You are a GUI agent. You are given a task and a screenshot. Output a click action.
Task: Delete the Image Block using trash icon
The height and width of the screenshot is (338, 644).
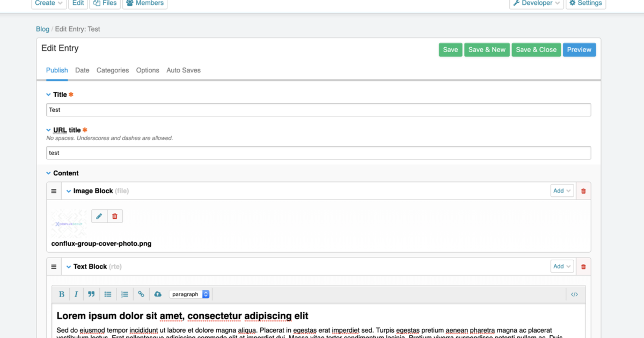point(583,190)
